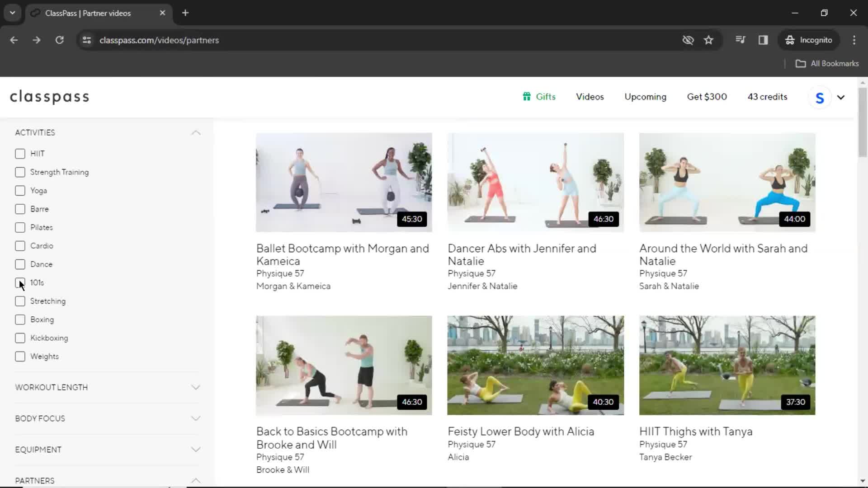The height and width of the screenshot is (488, 868).
Task: Open Back to Basics Bootcamp thumbnail
Action: (344, 366)
